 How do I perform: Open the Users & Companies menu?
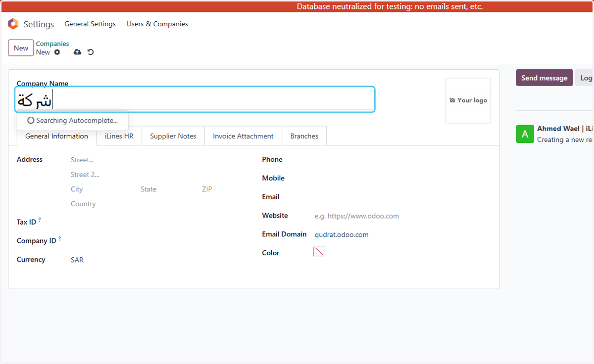coord(157,24)
